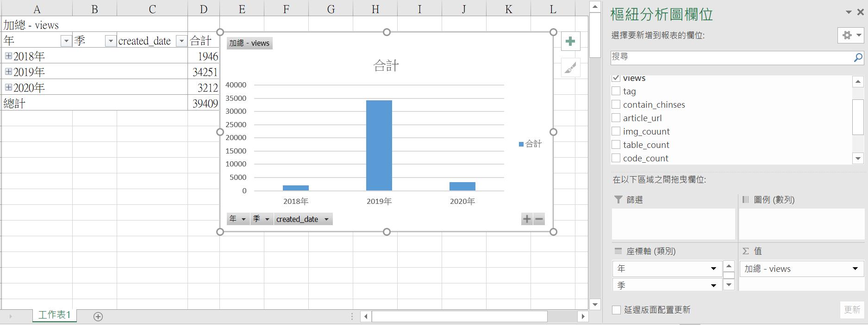The width and height of the screenshot is (868, 325).
Task: Open 季 field dropdown in axis area
Action: (713, 285)
